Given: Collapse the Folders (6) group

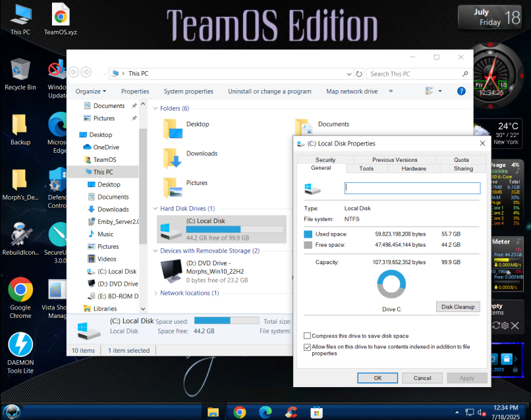Looking at the screenshot, I should point(155,109).
